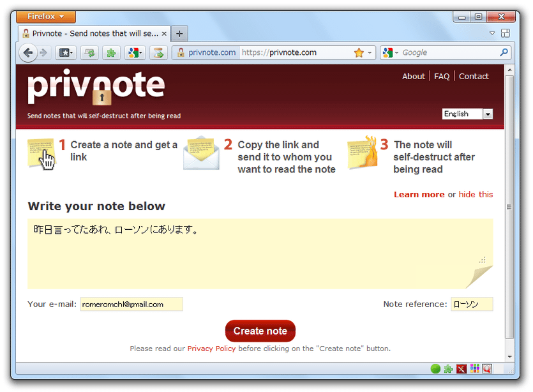Viewport: 533px width, 392px height.
Task: Open the Firefox application menu
Action: point(46,17)
